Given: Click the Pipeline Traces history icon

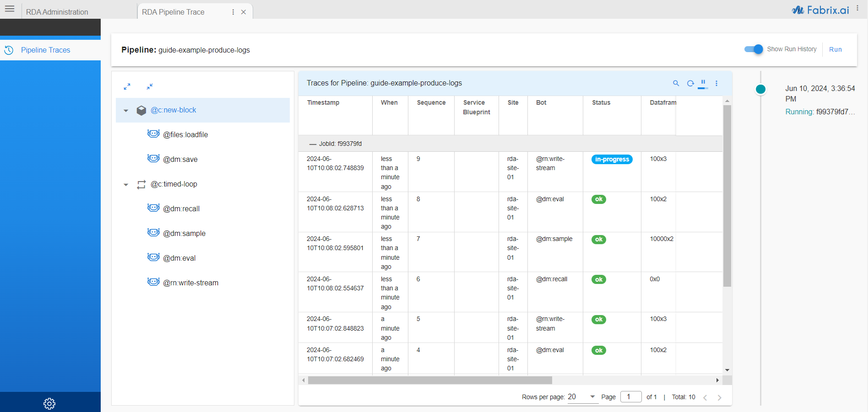Looking at the screenshot, I should (9, 50).
